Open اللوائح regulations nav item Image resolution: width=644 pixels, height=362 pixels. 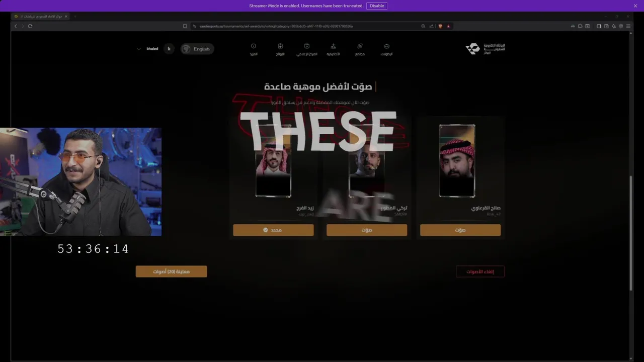tap(280, 49)
